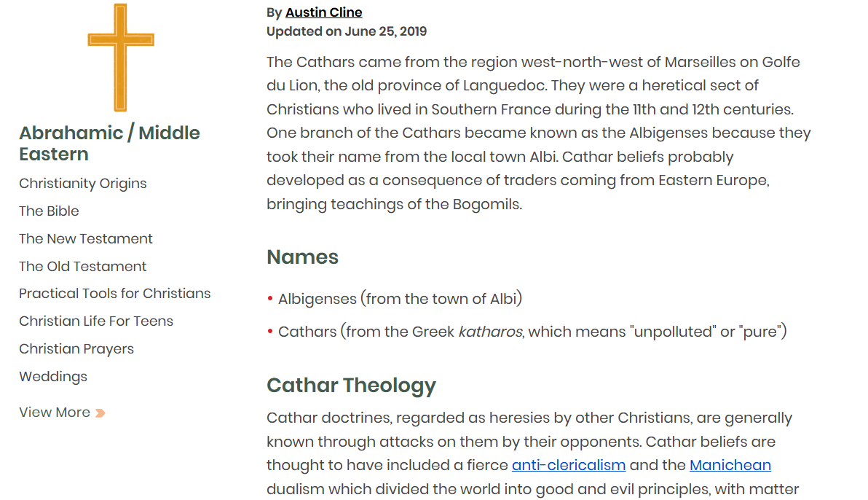Image resolution: width=868 pixels, height=500 pixels.
Task: Click the Albigenses bullet item
Action: 400,299
